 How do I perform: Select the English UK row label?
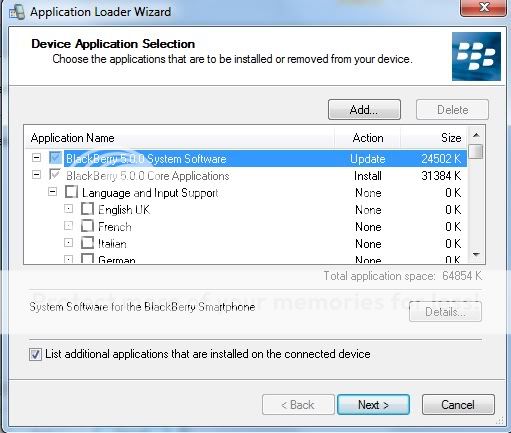coord(124,210)
